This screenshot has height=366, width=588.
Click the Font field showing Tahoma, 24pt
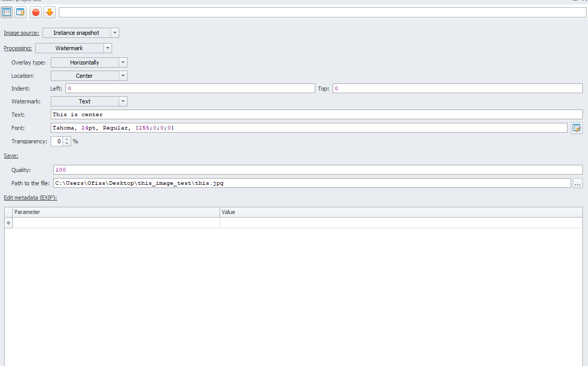pos(309,128)
